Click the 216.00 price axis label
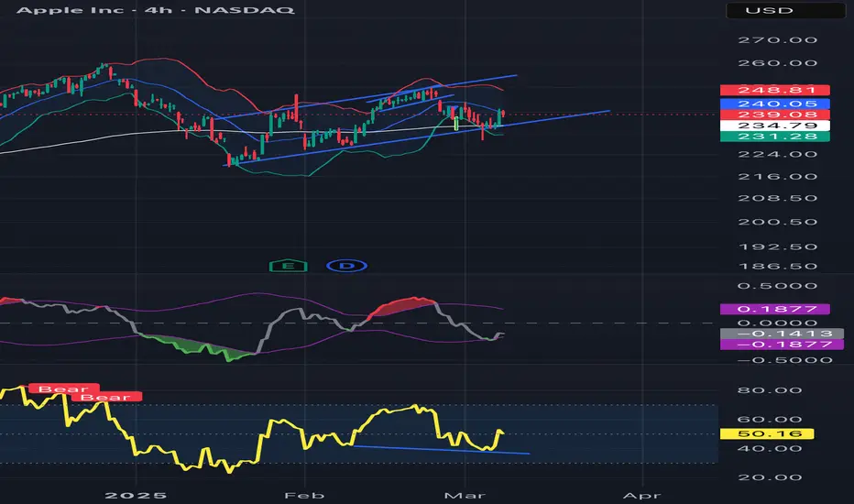 (x=777, y=177)
